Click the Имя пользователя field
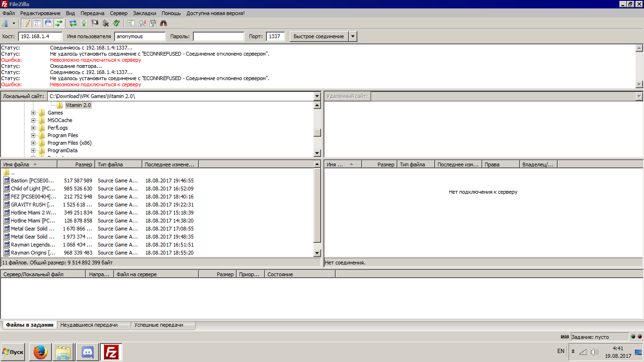 tap(140, 36)
